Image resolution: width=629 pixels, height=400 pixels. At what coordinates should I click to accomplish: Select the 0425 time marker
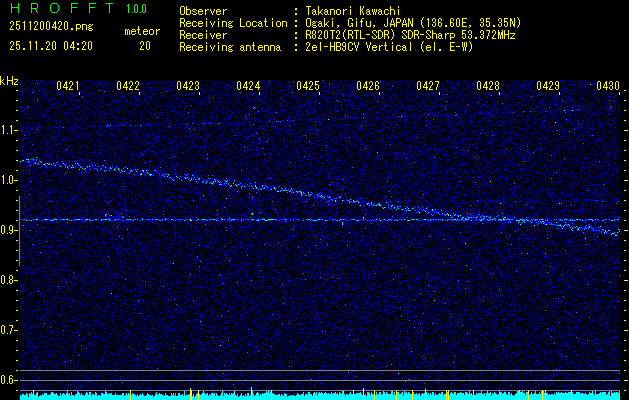308,87
